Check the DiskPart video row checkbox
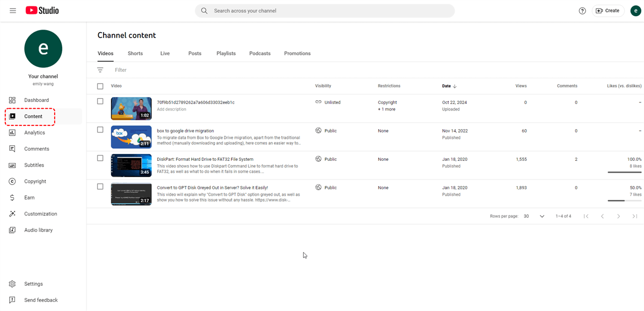 (100, 158)
